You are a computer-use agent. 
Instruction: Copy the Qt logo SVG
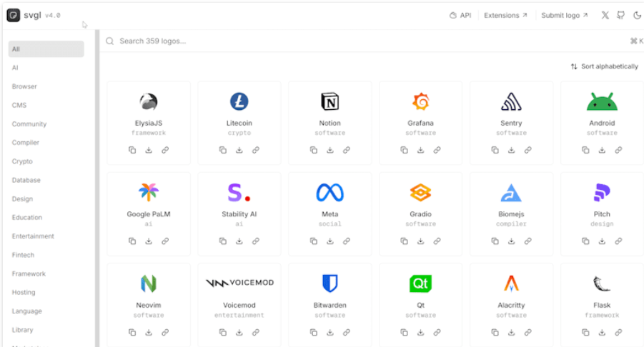pos(404,332)
